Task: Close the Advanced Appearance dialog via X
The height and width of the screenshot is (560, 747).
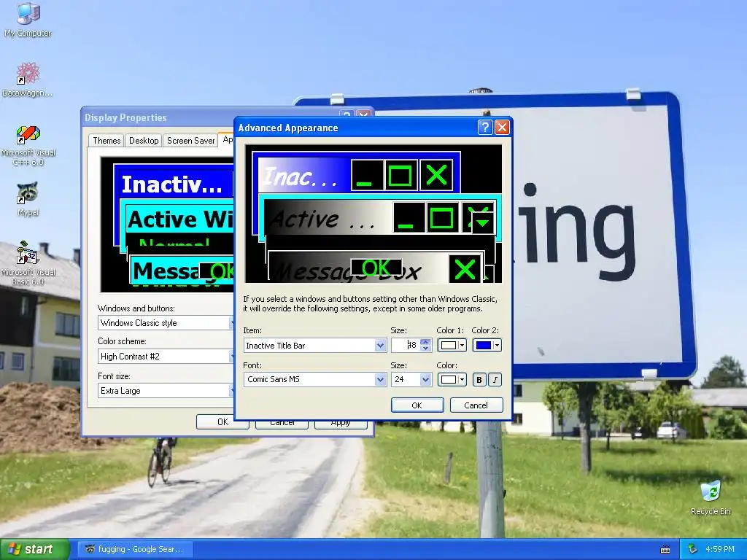Action: pos(502,128)
